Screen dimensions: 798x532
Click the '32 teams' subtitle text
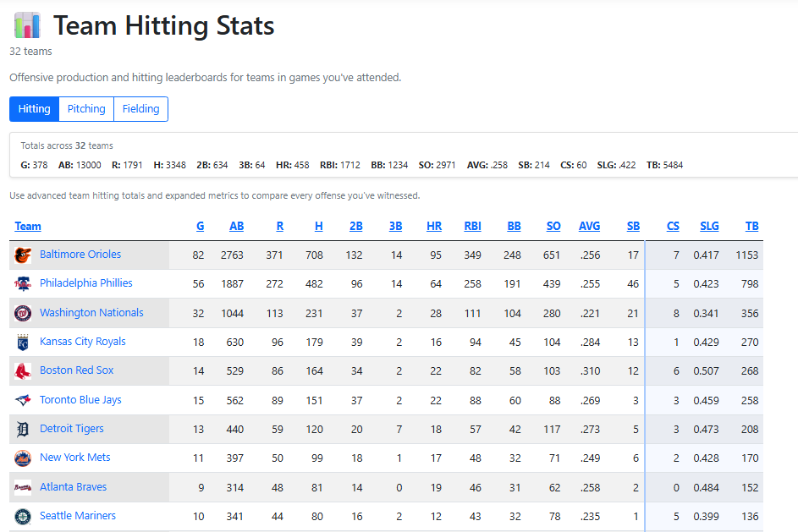(x=30, y=52)
